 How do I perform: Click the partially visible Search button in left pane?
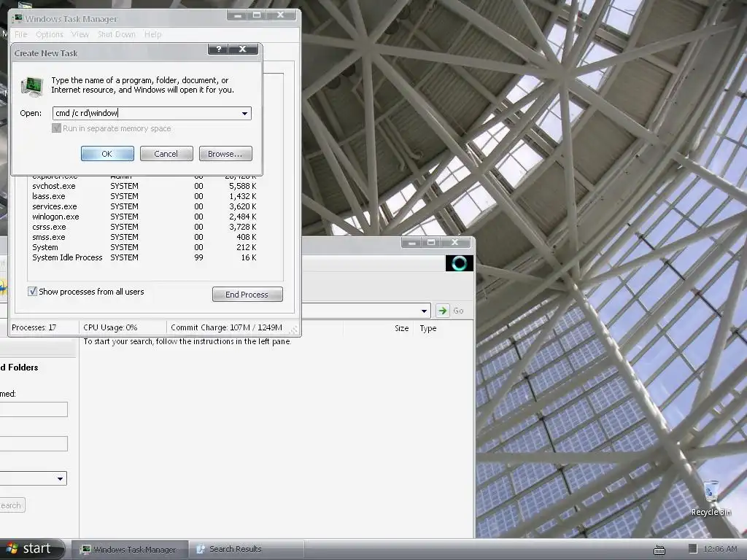pyautogui.click(x=12, y=505)
